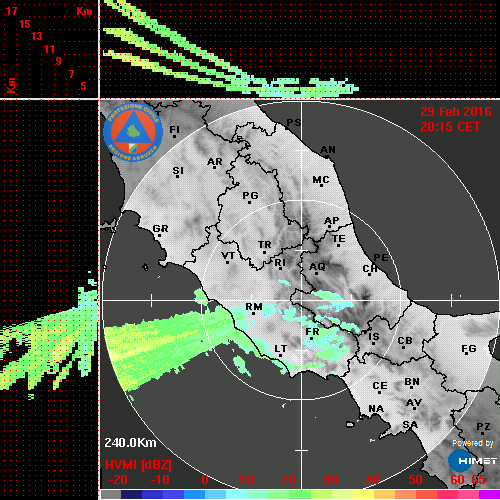Click the 'CE' city label on the map
The width and height of the screenshot is (500, 500).
coord(380,386)
